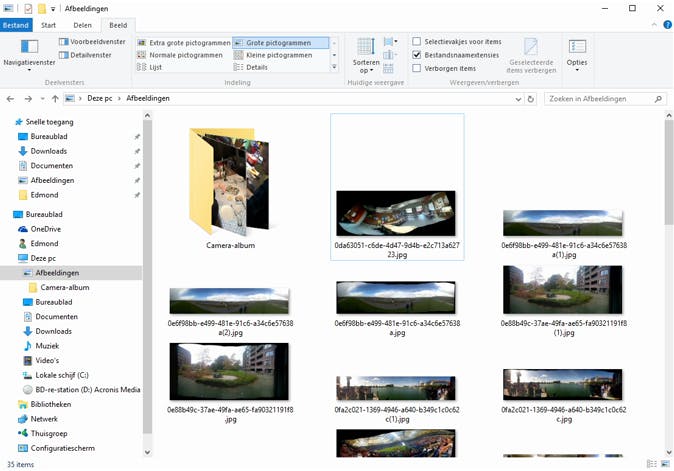Screen dimensions: 674x471
Task: Select the Camera-album folder thumbnail
Action: (230, 182)
